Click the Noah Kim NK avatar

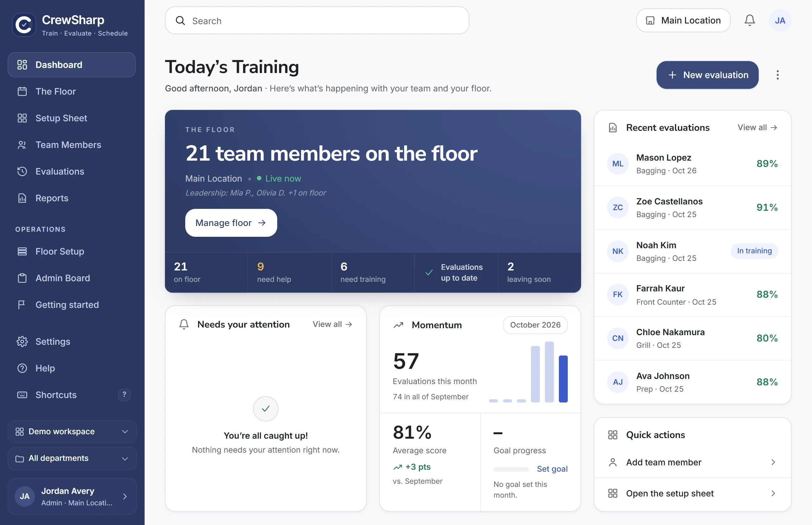coord(618,251)
